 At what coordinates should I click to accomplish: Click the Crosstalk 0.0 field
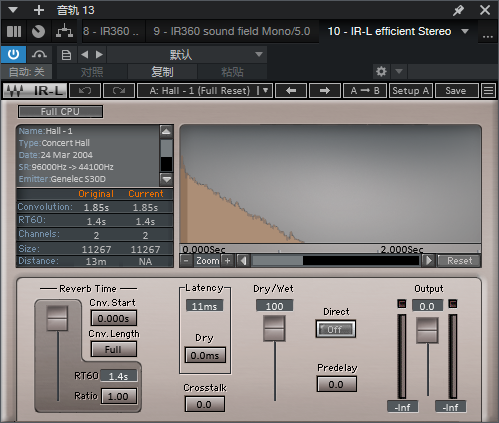204,404
